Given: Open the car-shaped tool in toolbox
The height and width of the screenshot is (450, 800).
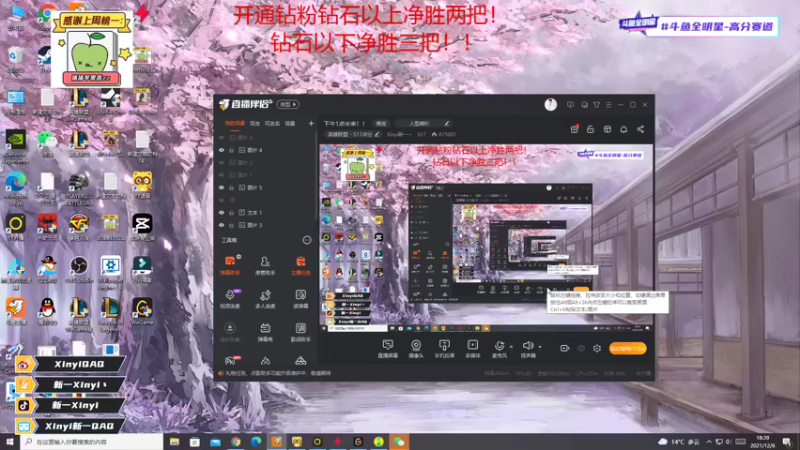Looking at the screenshot, I should click(301, 361).
